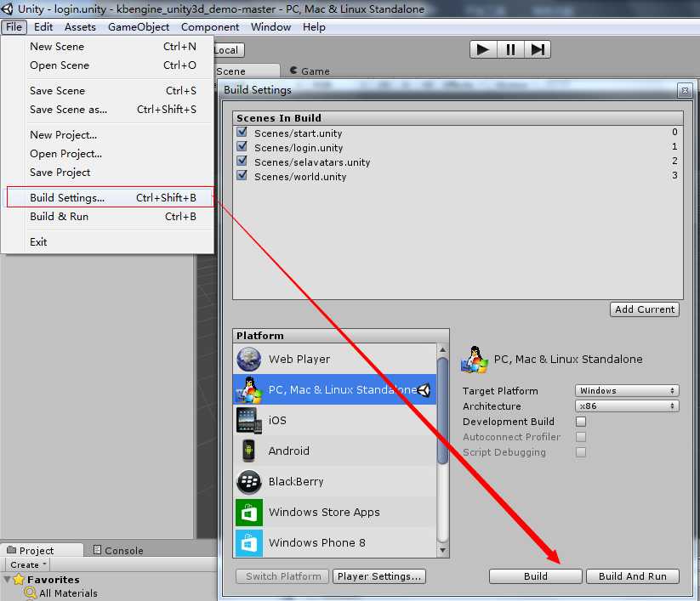Click the All Materials search icon
700x601 pixels.
(31, 593)
